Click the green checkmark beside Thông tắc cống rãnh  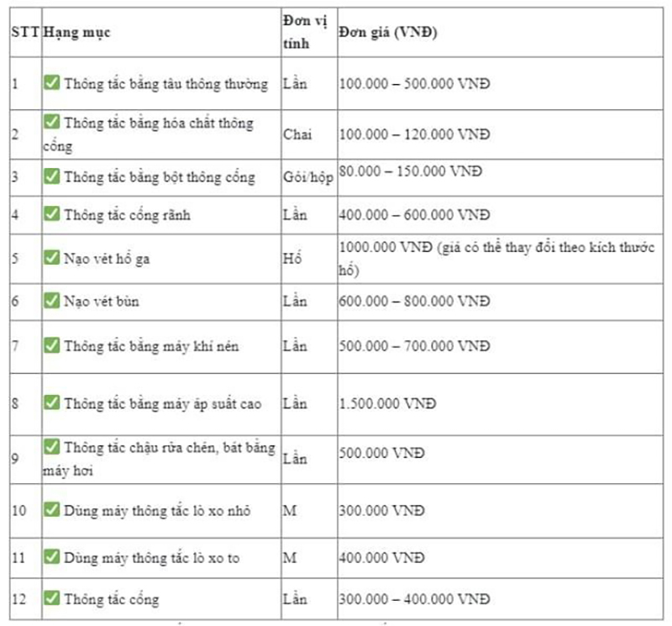click(x=52, y=213)
